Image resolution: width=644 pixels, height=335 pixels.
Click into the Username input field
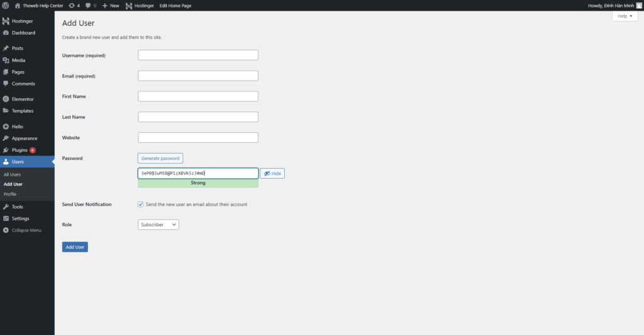click(x=197, y=55)
